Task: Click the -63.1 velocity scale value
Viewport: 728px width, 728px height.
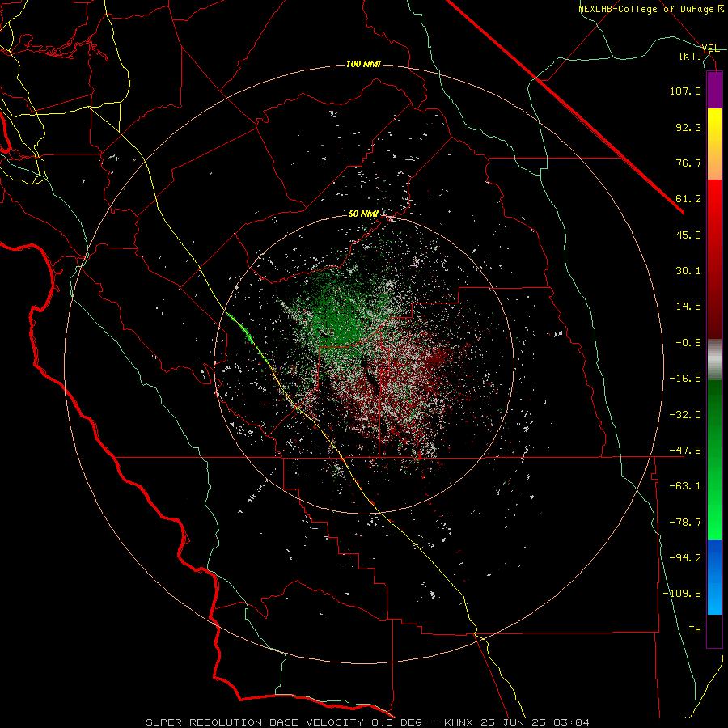Action: (685, 486)
